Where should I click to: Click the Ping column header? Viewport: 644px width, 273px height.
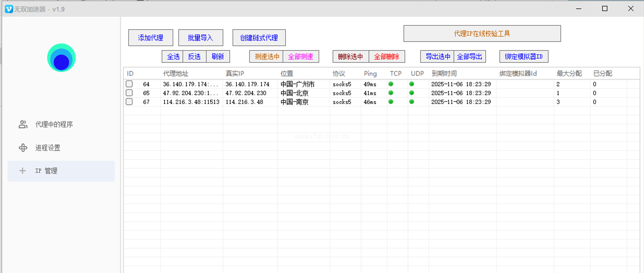(370, 73)
